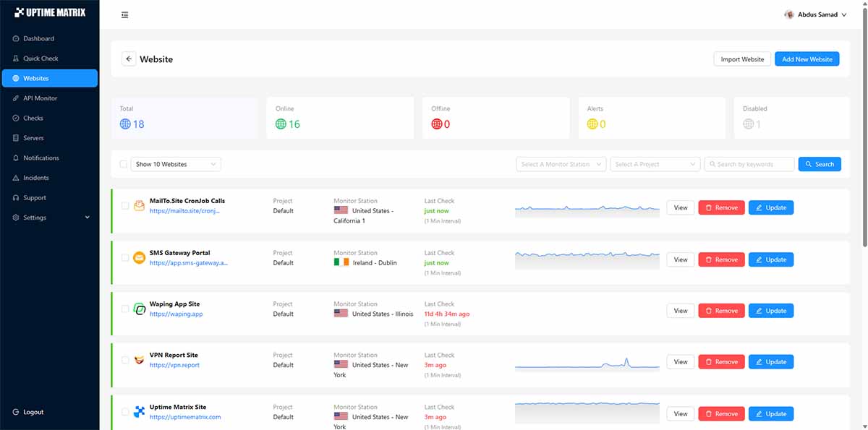This screenshot has width=868, height=430.
Task: View the MailTo.Site CronJob Calls monitor
Action: (681, 207)
